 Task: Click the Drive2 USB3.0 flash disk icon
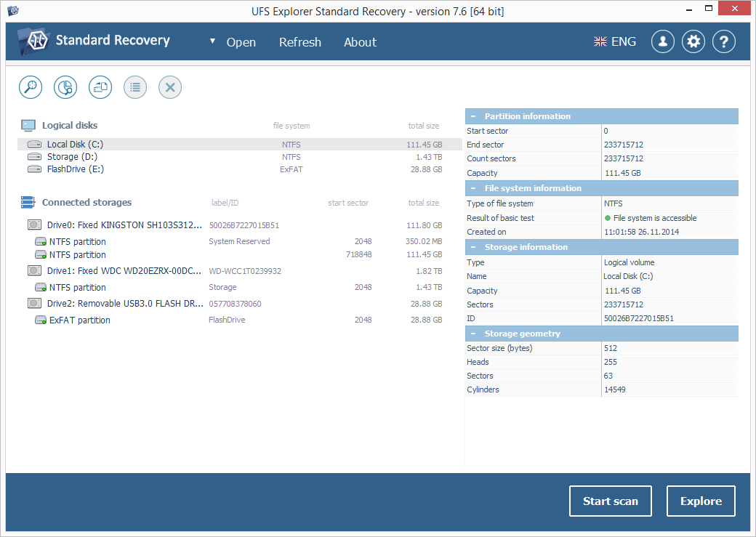coord(34,303)
